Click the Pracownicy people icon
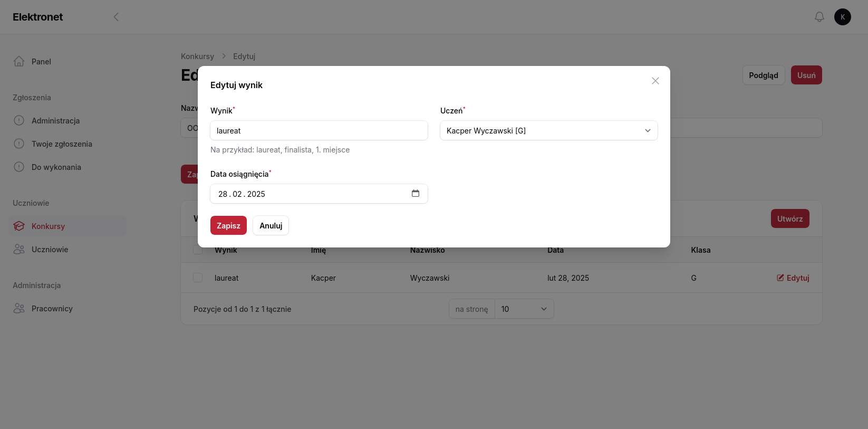The width and height of the screenshot is (868, 429). click(19, 308)
